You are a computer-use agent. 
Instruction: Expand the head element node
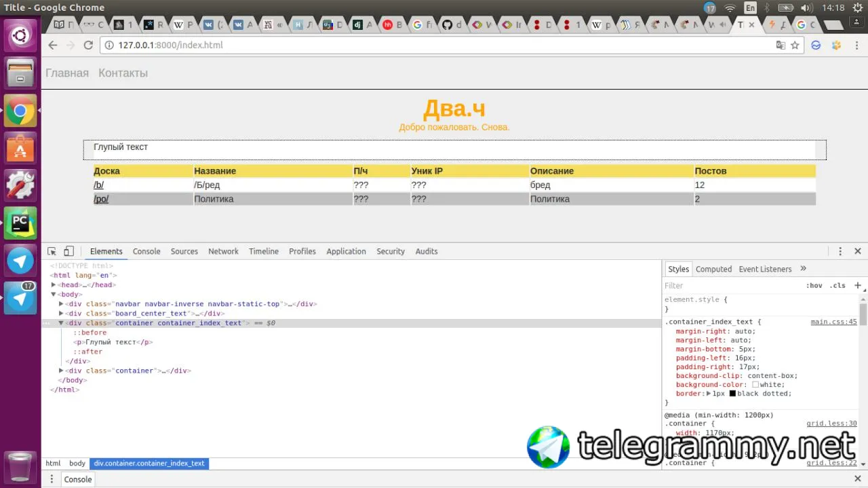coord(54,285)
